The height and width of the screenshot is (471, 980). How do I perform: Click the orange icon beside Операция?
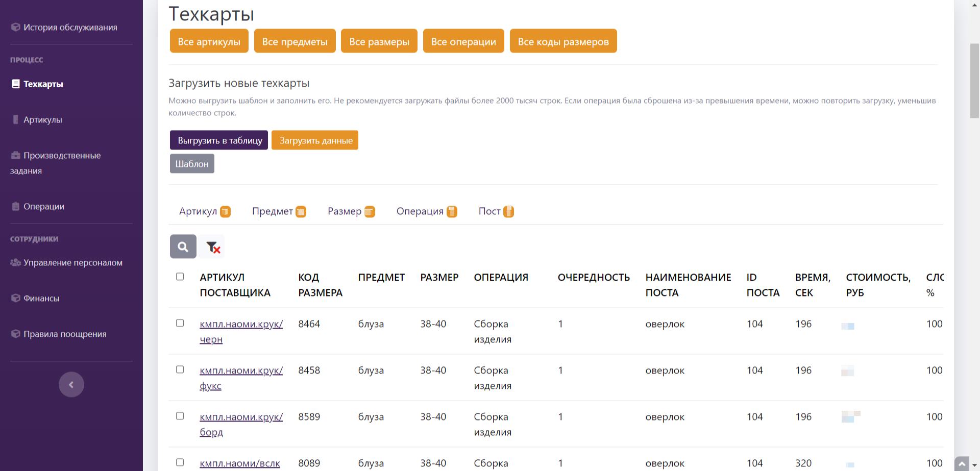coord(452,211)
